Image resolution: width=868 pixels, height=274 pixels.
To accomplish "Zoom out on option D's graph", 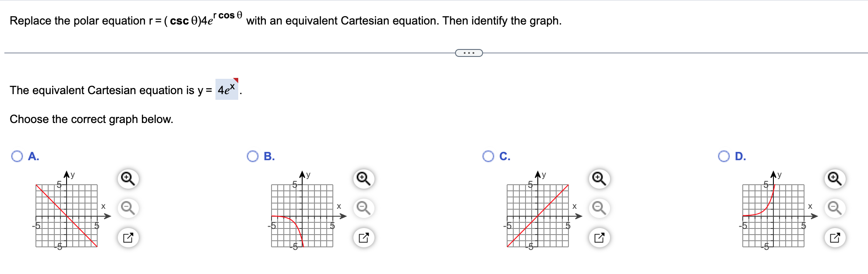I will click(834, 207).
